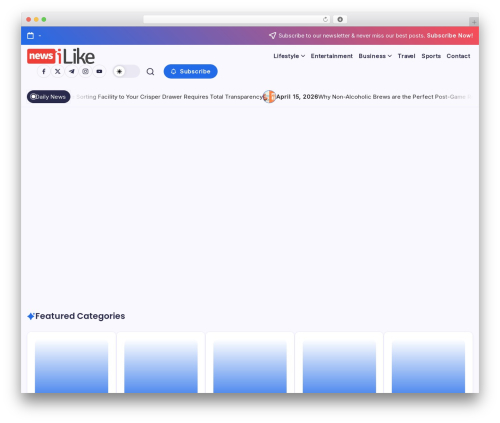Viewport: 500px width, 423px height.
Task: Open the Facebook social icon
Action: [x=44, y=71]
